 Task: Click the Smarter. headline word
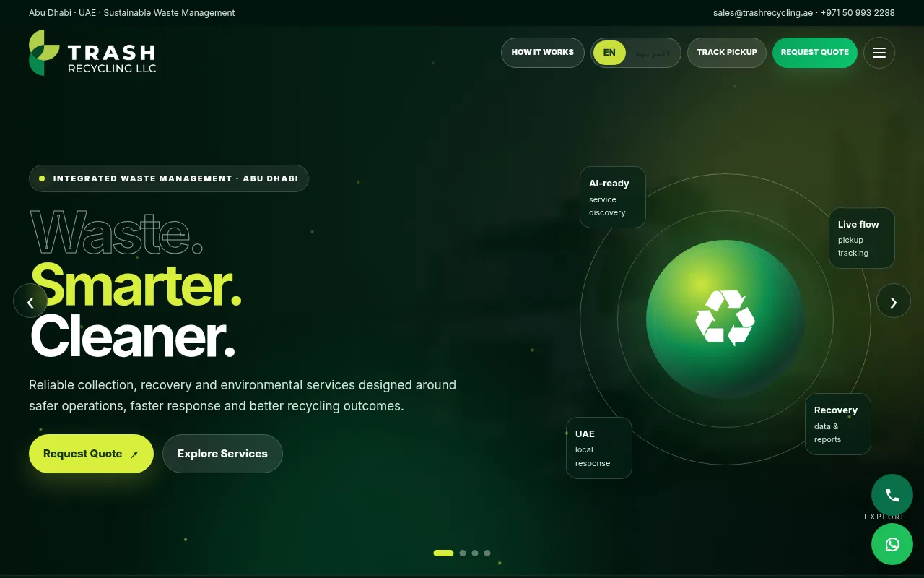[x=136, y=286]
